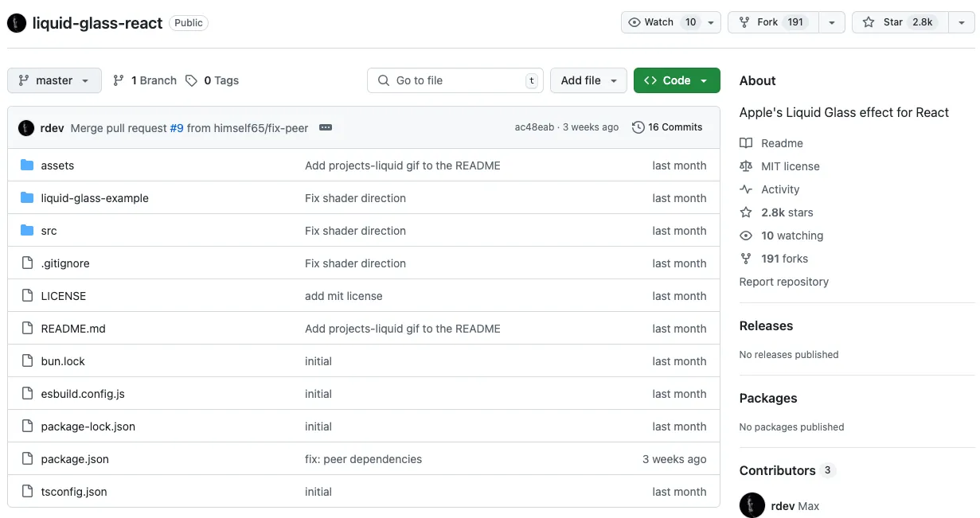Open the green Code dropdown menu

click(x=676, y=80)
